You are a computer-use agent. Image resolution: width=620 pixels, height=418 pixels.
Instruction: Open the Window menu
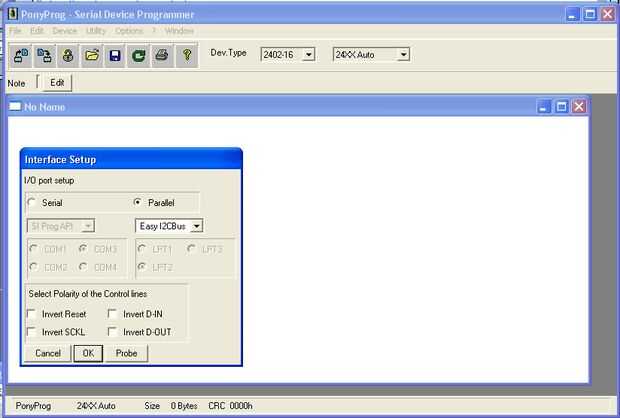179,31
